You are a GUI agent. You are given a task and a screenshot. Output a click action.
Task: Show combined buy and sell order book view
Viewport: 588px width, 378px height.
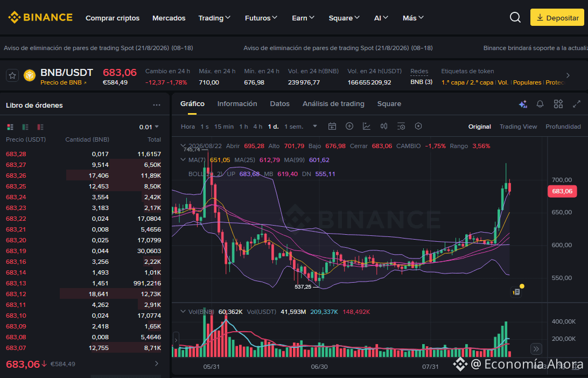click(x=10, y=127)
